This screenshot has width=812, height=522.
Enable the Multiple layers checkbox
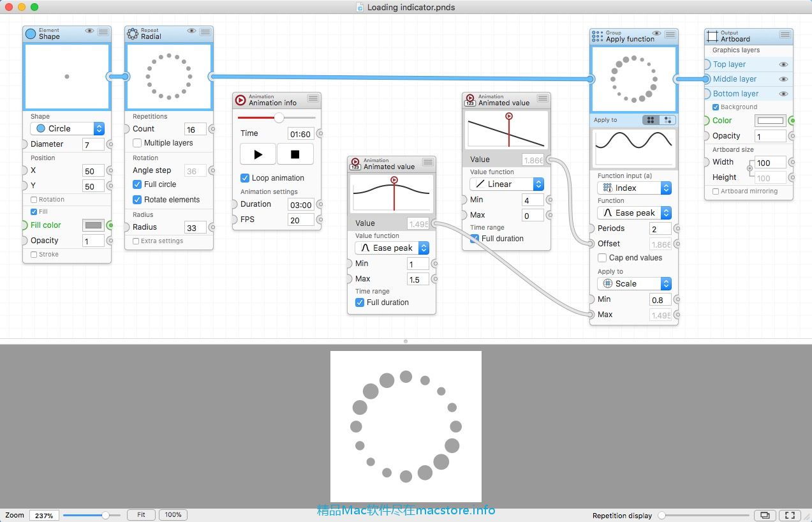pyautogui.click(x=137, y=143)
